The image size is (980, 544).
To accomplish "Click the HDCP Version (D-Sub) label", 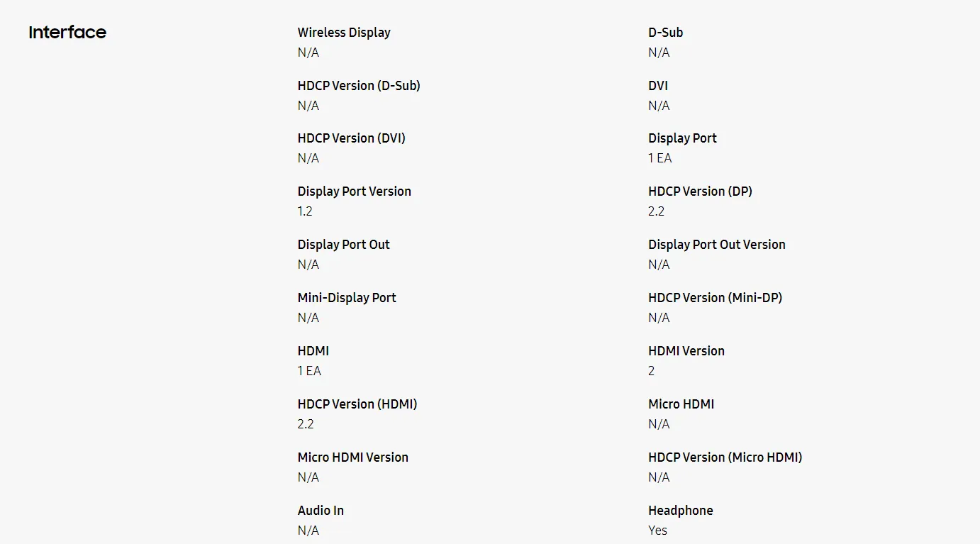I will [359, 86].
